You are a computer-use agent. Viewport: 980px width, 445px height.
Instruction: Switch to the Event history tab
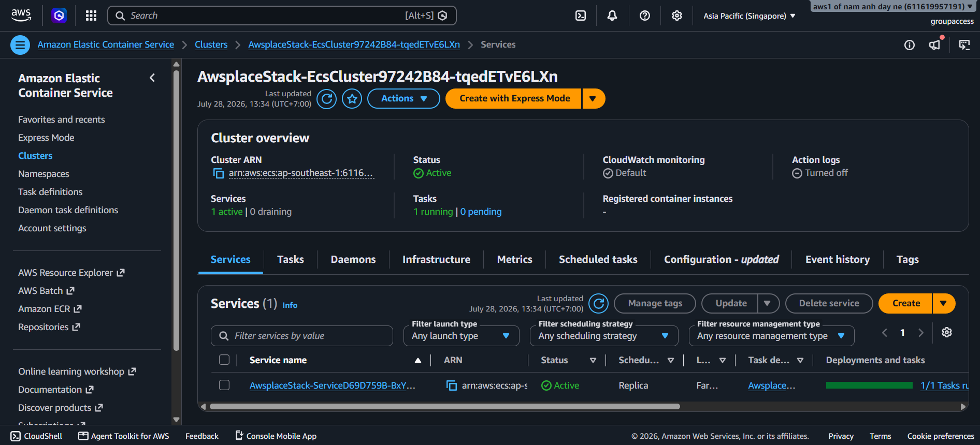tap(838, 259)
